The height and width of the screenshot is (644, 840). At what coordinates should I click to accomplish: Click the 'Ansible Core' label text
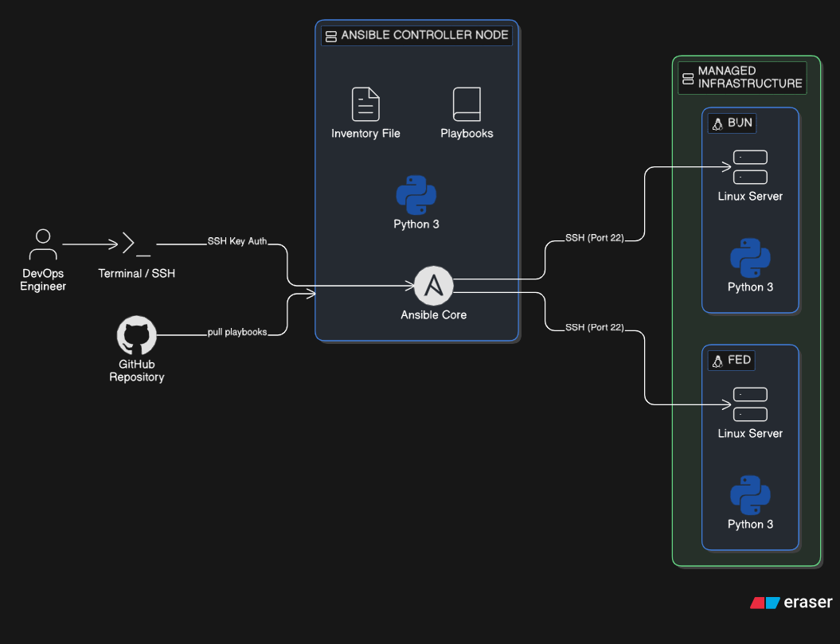point(433,315)
